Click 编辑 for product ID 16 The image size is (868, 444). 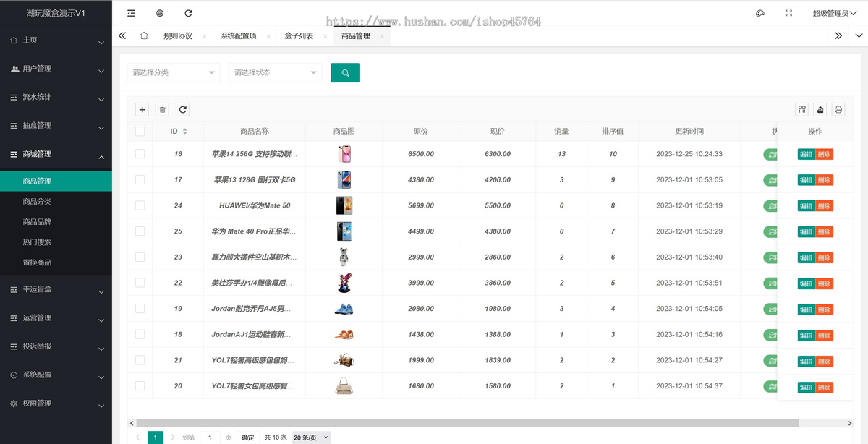pyautogui.click(x=807, y=154)
